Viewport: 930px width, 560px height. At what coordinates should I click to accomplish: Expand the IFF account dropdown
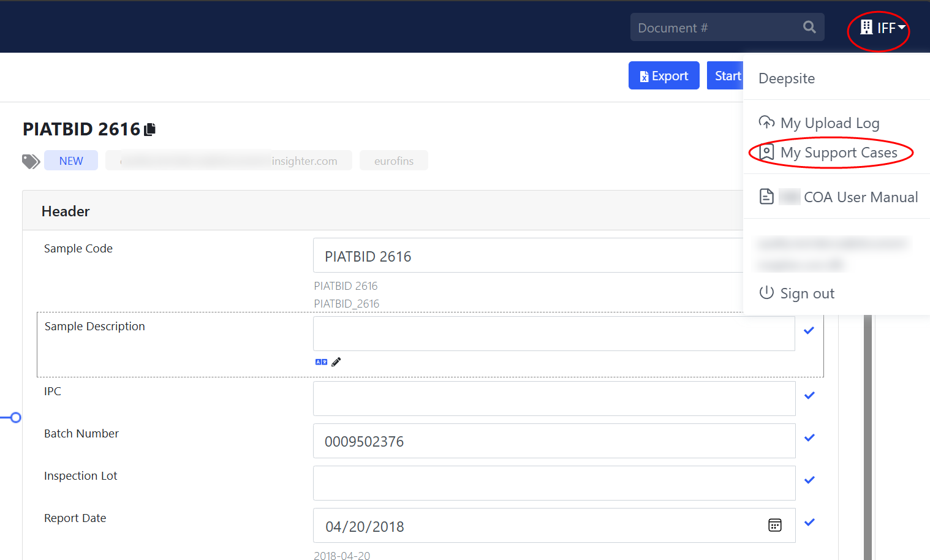pyautogui.click(x=901, y=28)
